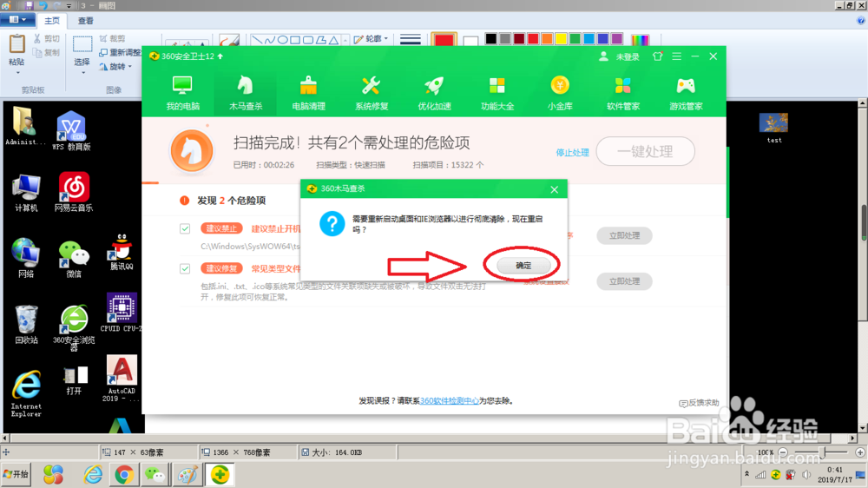Click the 开始 Start button
Image resolution: width=868 pixels, height=488 pixels.
click(16, 474)
